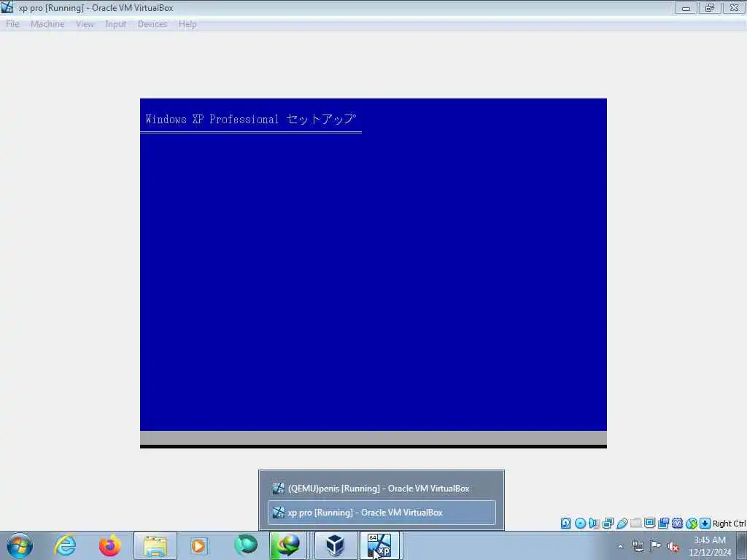Open the Windows Start menu
The height and width of the screenshot is (560, 747).
click(20, 545)
